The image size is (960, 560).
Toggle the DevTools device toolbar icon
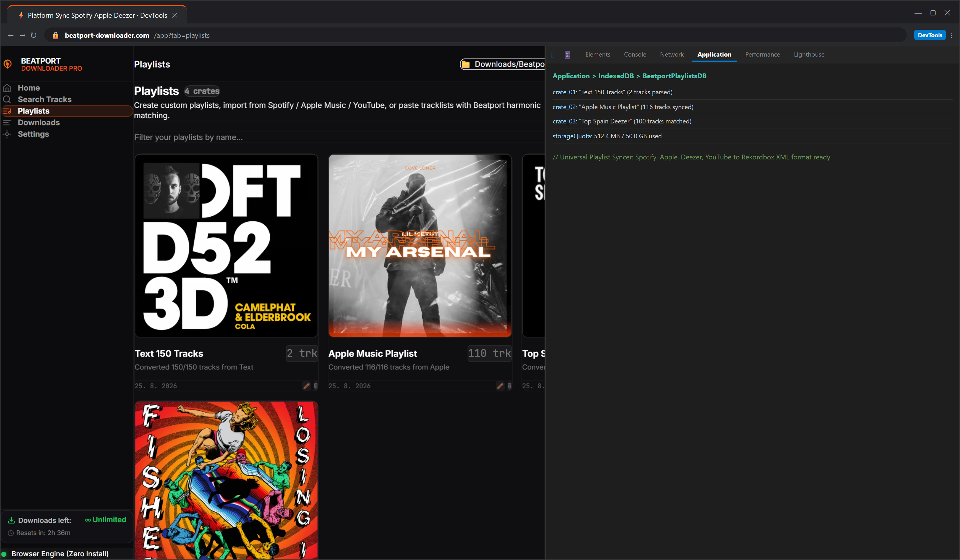(568, 55)
